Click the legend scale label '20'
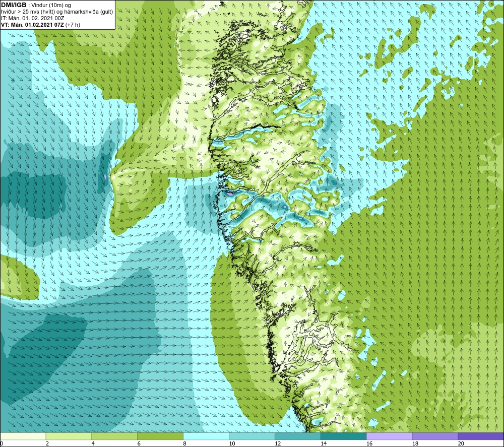 (461, 443)
